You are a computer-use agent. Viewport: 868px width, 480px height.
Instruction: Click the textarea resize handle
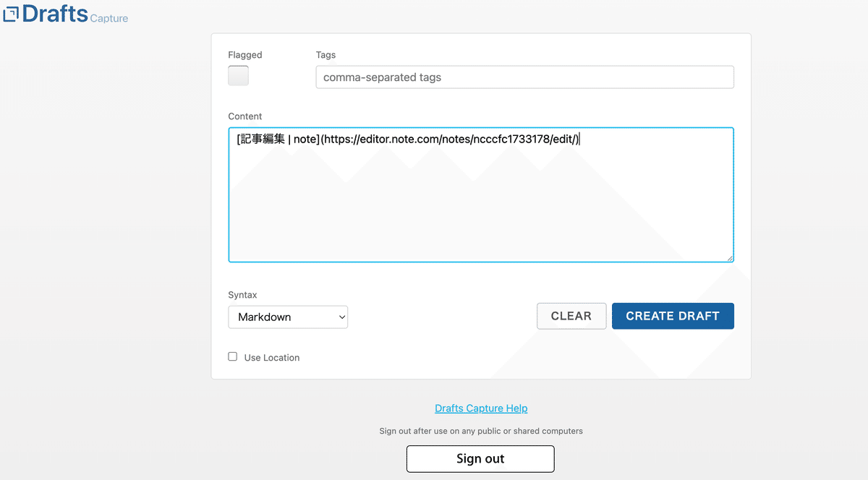pos(731,257)
